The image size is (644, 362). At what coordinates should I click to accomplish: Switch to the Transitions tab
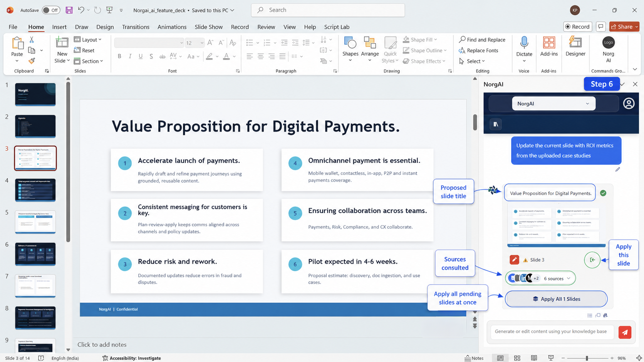136,27
